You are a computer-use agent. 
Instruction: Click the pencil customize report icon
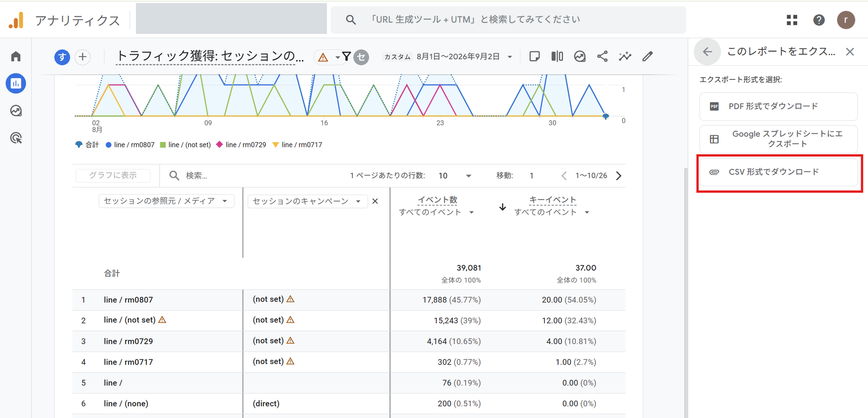(647, 56)
